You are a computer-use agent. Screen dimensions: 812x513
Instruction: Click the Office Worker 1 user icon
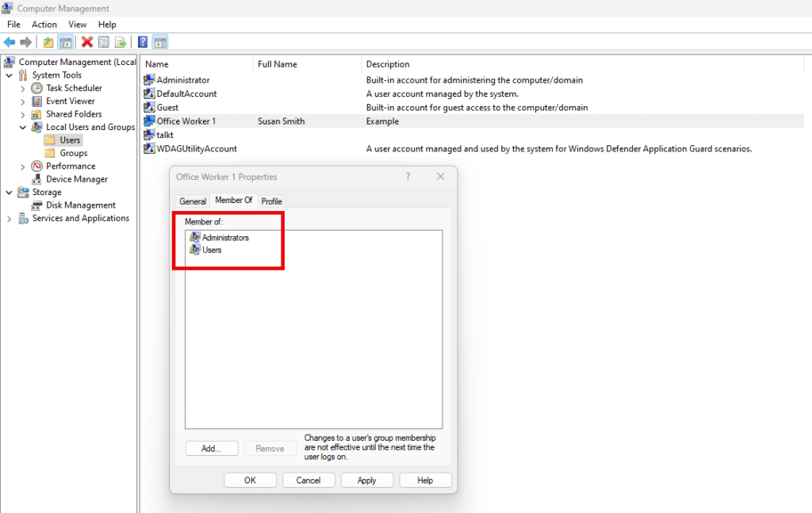pos(149,121)
